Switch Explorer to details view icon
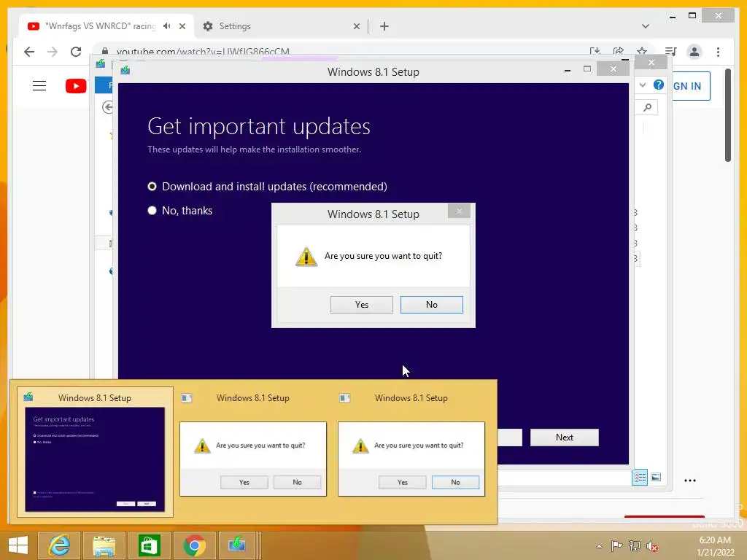Viewport: 747px width, 560px height. click(x=640, y=477)
